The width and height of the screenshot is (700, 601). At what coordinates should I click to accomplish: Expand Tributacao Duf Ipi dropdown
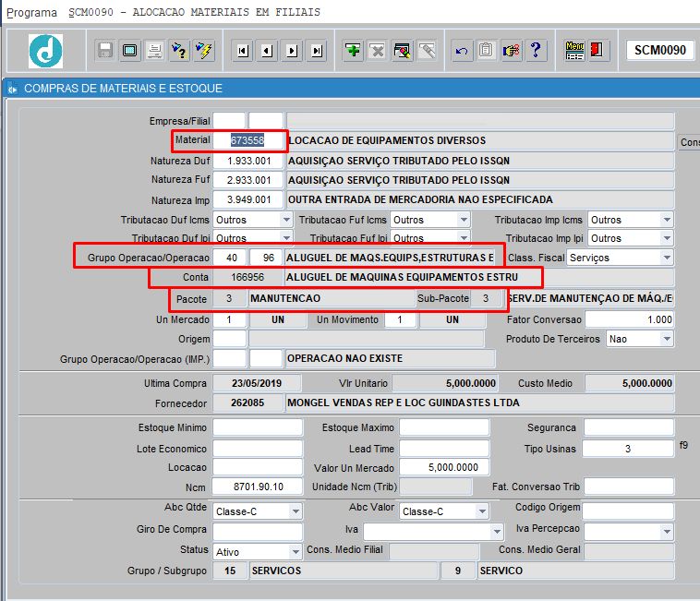286,237
